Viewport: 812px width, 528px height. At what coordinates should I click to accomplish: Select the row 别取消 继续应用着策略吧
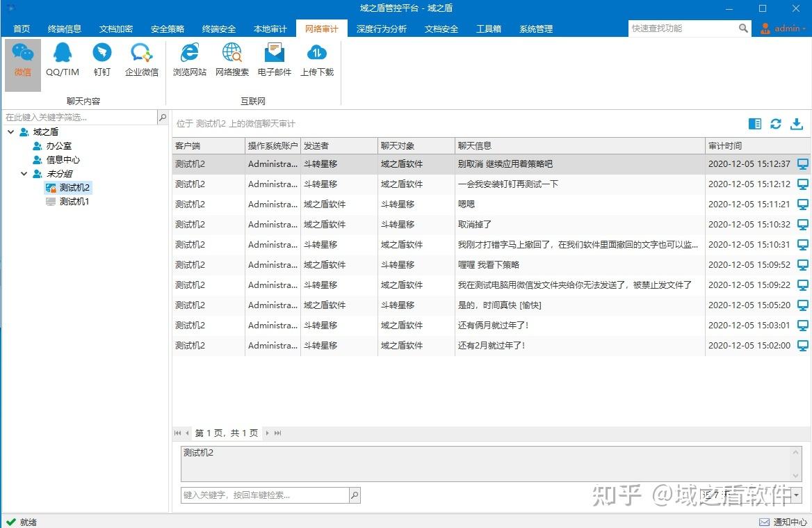490,164
